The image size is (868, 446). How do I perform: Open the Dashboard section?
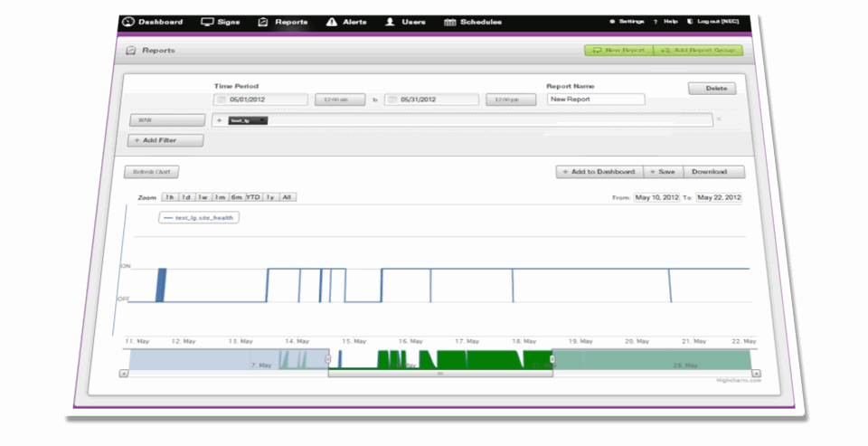point(152,22)
